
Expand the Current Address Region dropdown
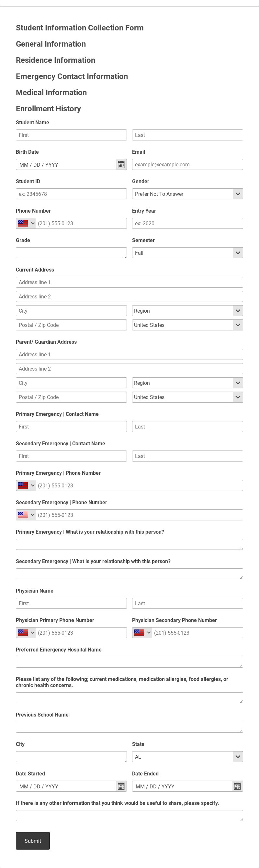coord(187,311)
